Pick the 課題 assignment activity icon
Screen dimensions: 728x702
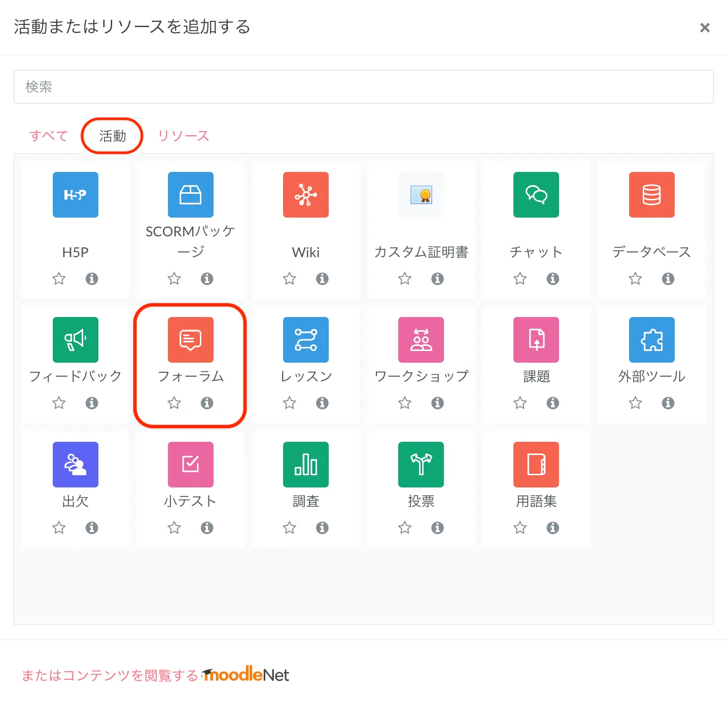[x=536, y=340]
